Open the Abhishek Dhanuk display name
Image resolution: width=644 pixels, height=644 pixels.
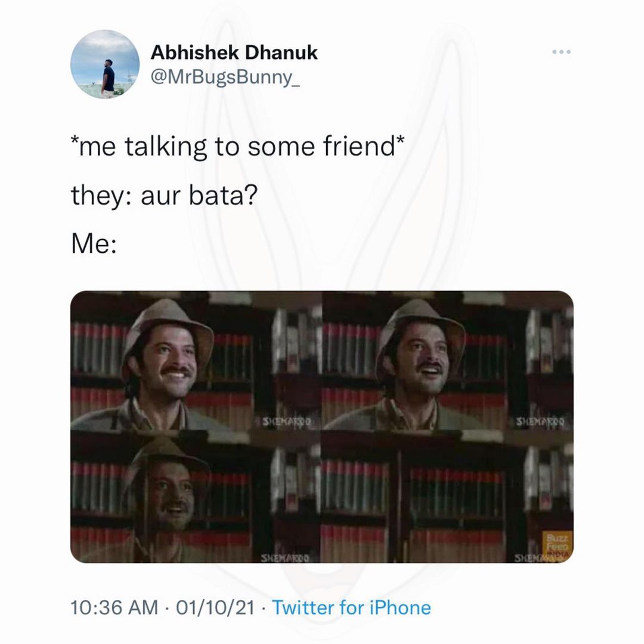click(234, 52)
